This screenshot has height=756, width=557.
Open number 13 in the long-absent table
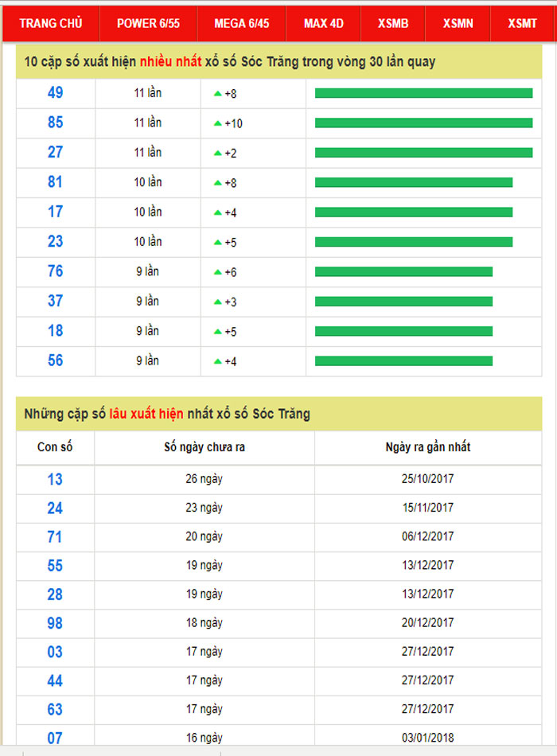(55, 479)
